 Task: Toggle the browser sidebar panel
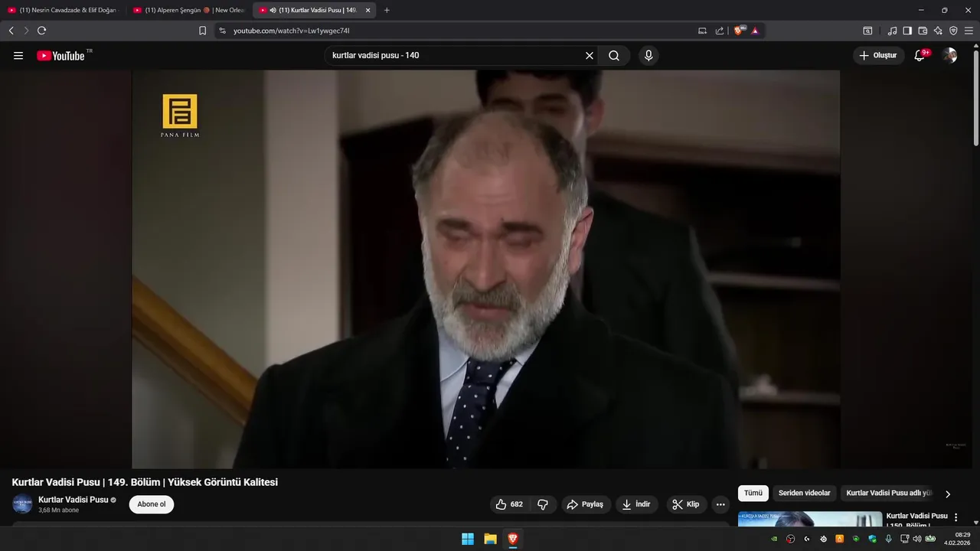point(907,31)
